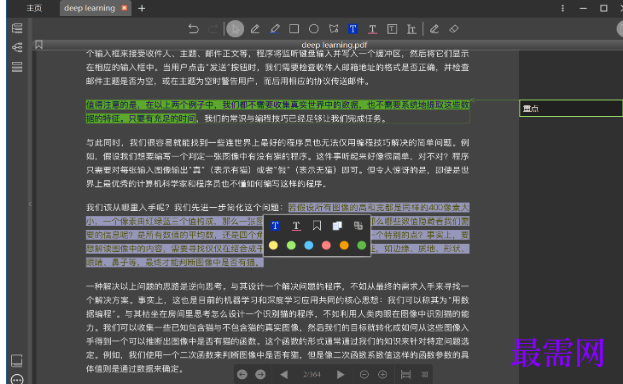Zoom in the document

(x=383, y=374)
